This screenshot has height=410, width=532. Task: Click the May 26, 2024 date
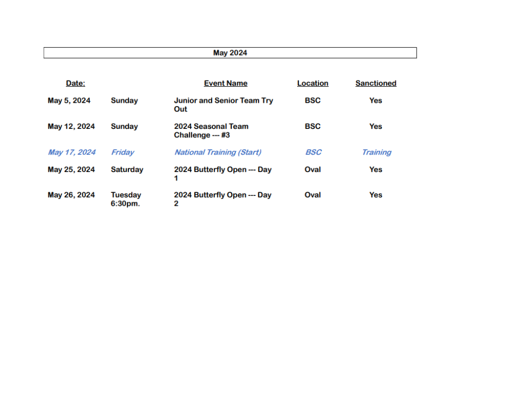[x=71, y=195]
